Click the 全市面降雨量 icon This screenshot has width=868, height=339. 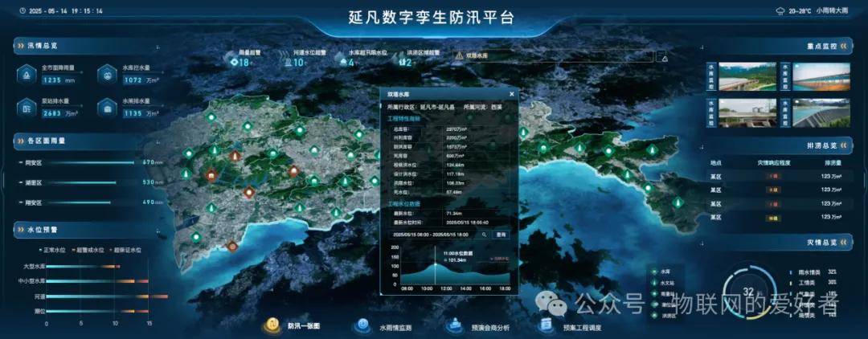pos(26,75)
